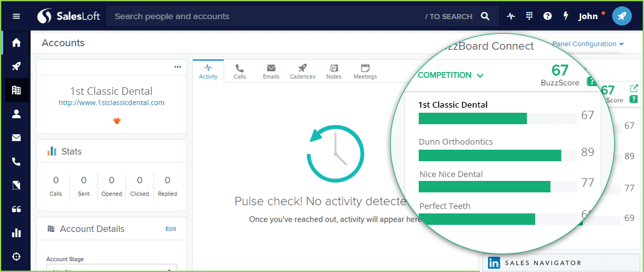Open notes icon in sidebar
Viewport: 644px width, 272px height.
pos(17,185)
